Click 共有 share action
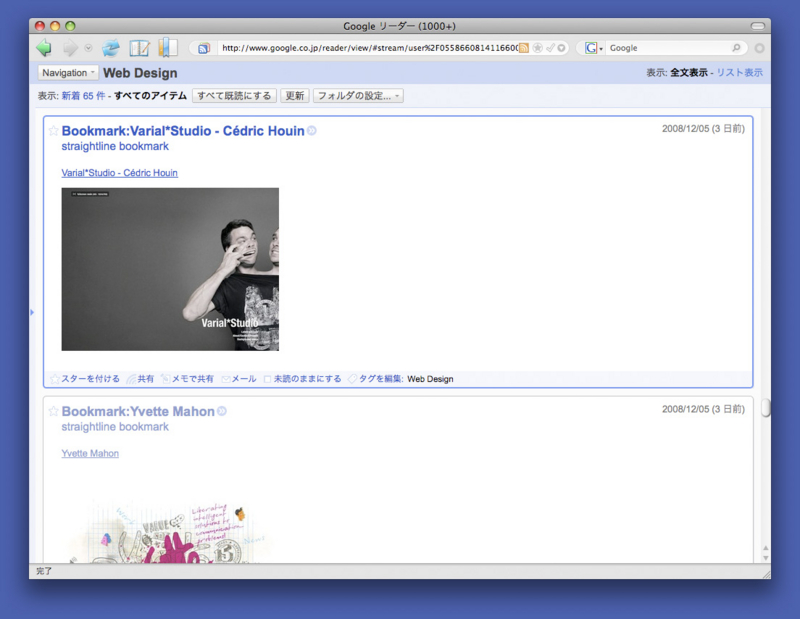 point(140,379)
